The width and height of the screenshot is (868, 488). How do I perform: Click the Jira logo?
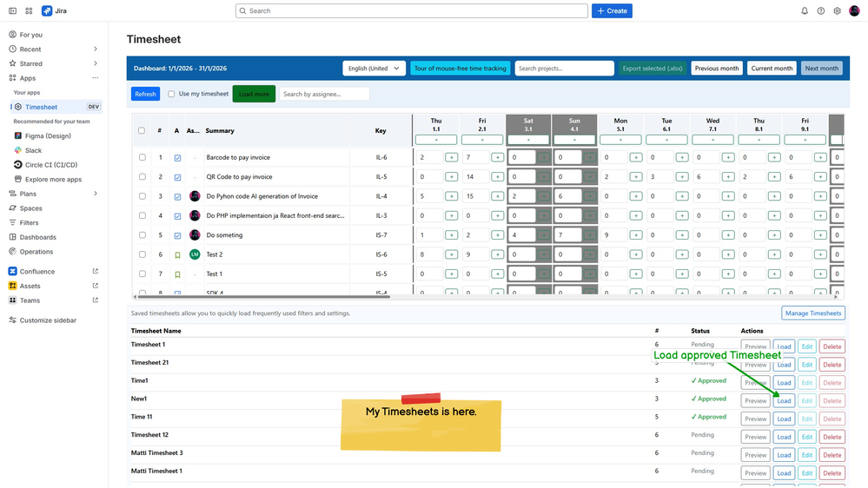pos(47,10)
